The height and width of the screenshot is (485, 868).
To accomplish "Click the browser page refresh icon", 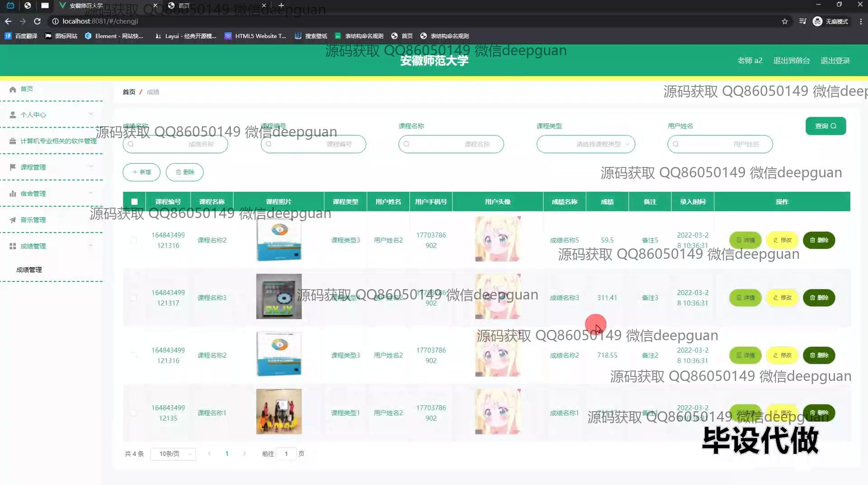I will (38, 21).
